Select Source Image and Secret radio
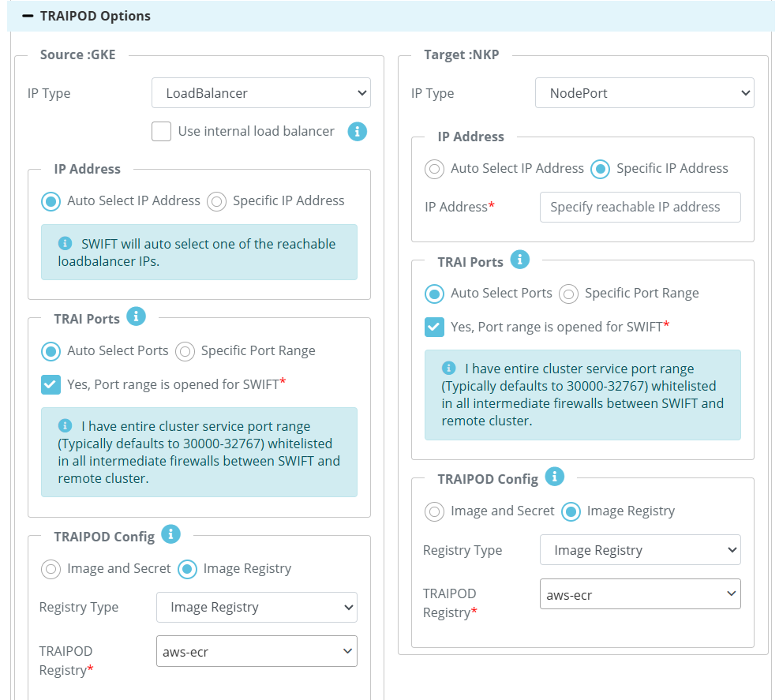This screenshot has width=779, height=700. [51, 569]
